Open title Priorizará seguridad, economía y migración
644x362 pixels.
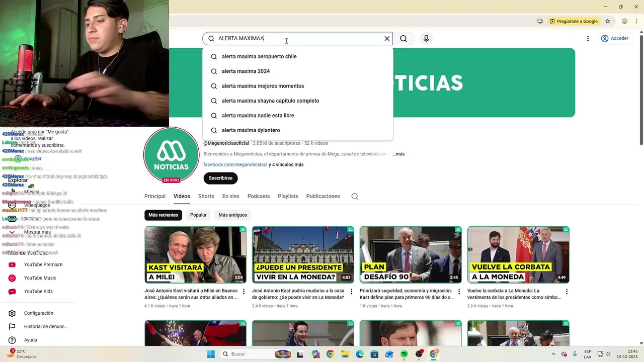pyautogui.click(x=407, y=294)
